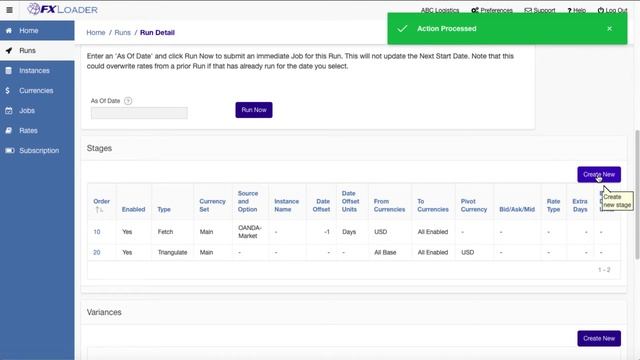
Task: Sort by Source and Option column header
Action: coord(248,201)
